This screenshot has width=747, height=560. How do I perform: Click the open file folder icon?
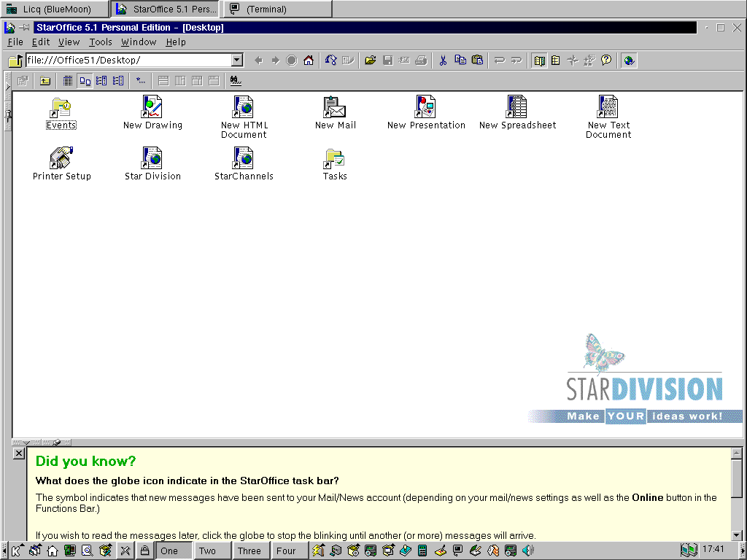click(371, 61)
